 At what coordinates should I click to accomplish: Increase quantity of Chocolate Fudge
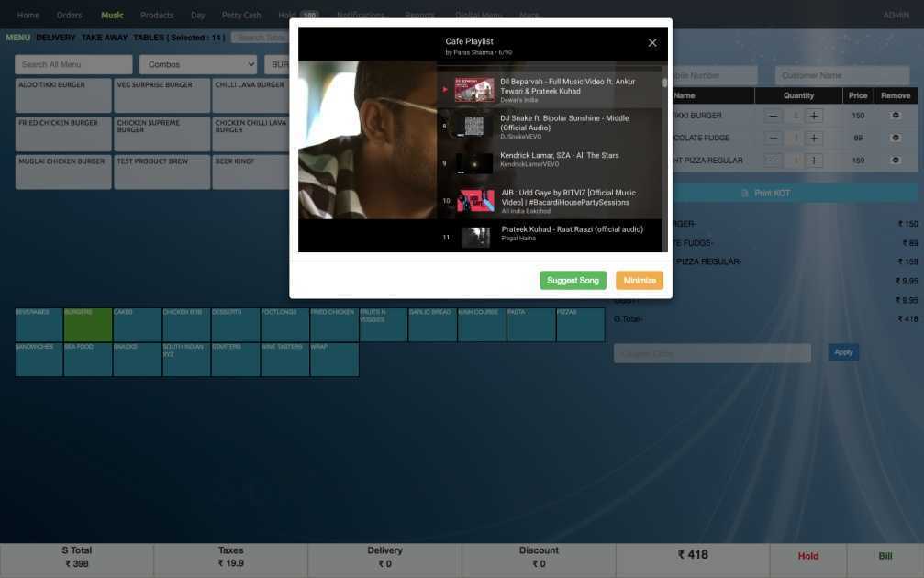tap(815, 138)
